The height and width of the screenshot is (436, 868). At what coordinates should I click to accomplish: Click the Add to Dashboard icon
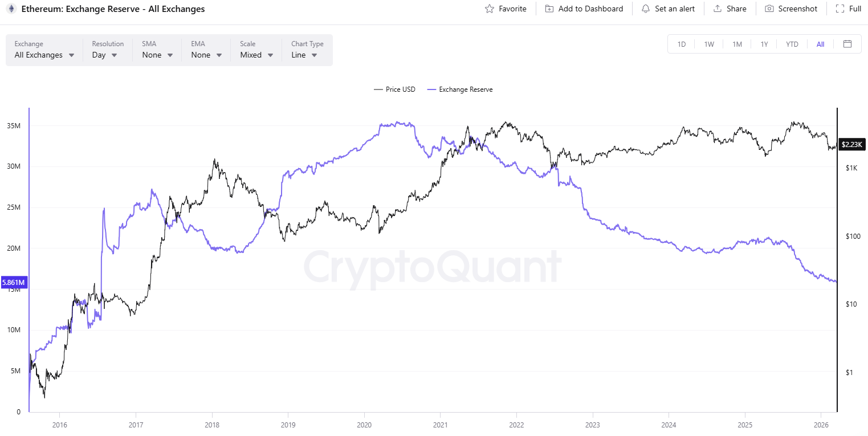tap(549, 9)
